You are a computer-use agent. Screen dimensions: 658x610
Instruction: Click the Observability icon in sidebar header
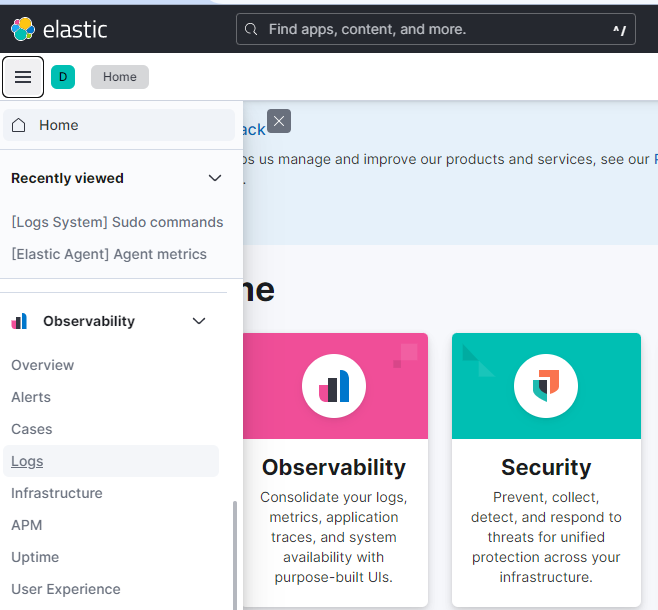(x=19, y=321)
